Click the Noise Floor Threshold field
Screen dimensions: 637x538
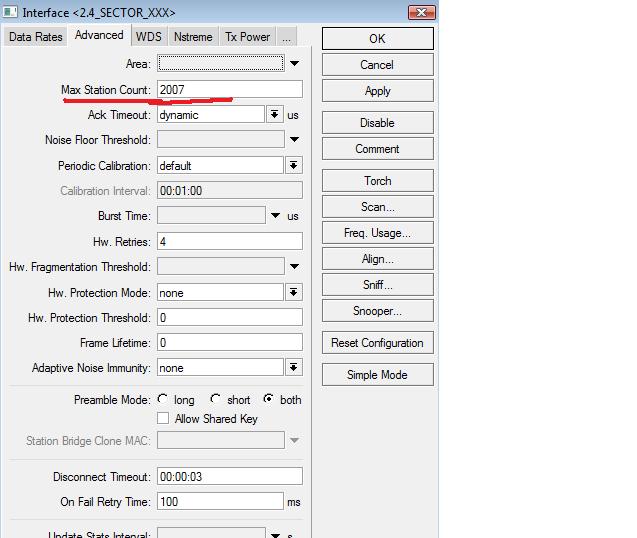click(x=221, y=140)
